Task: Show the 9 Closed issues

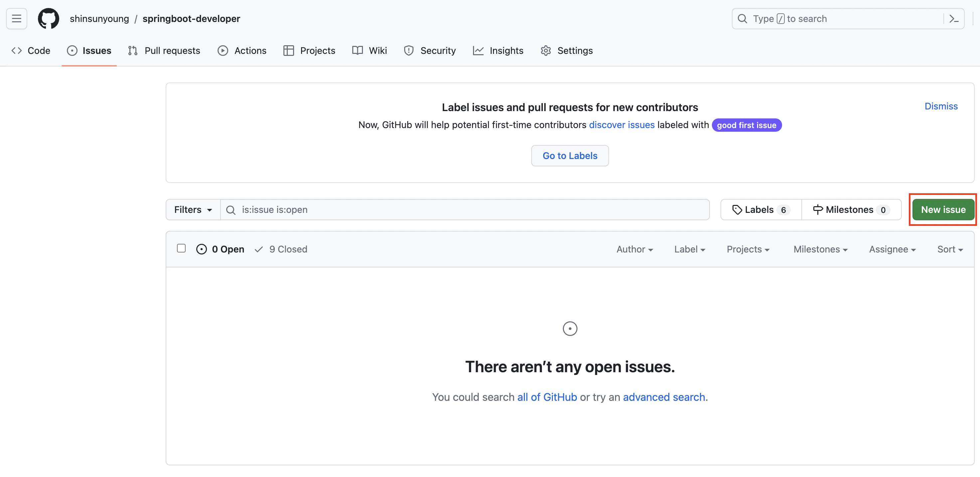Action: click(x=281, y=249)
